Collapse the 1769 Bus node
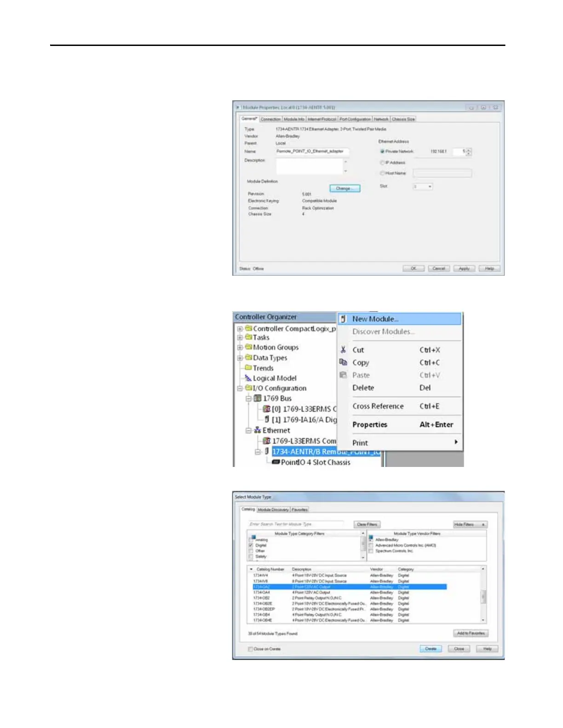Screen dimensions: 563x728 tap(249, 398)
